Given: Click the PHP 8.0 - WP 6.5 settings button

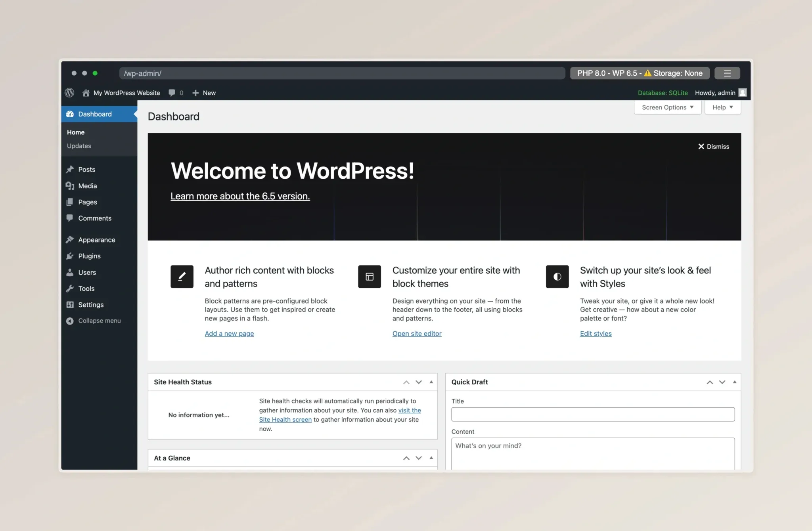Looking at the screenshot, I should coord(640,73).
